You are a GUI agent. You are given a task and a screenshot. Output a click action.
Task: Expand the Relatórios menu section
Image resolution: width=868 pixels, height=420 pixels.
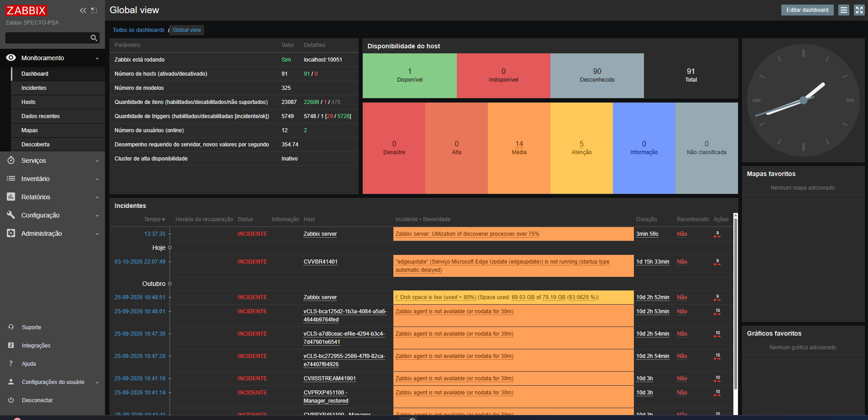97,197
